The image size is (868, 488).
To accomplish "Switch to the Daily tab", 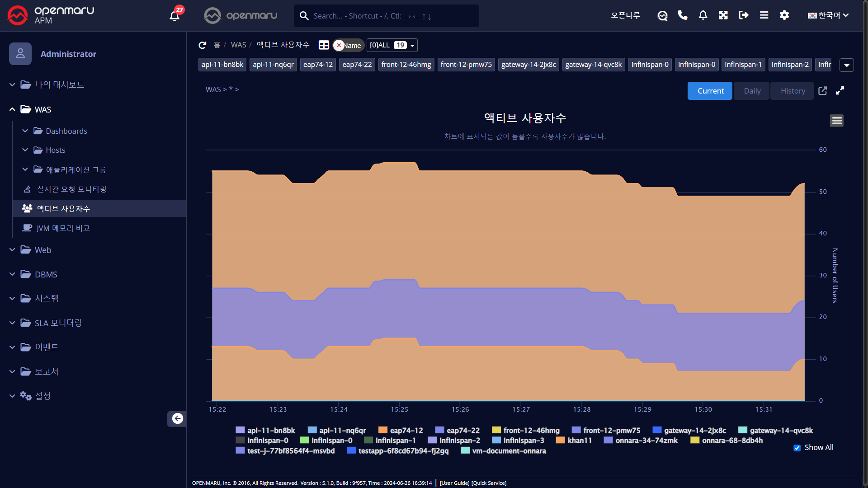I will point(752,91).
